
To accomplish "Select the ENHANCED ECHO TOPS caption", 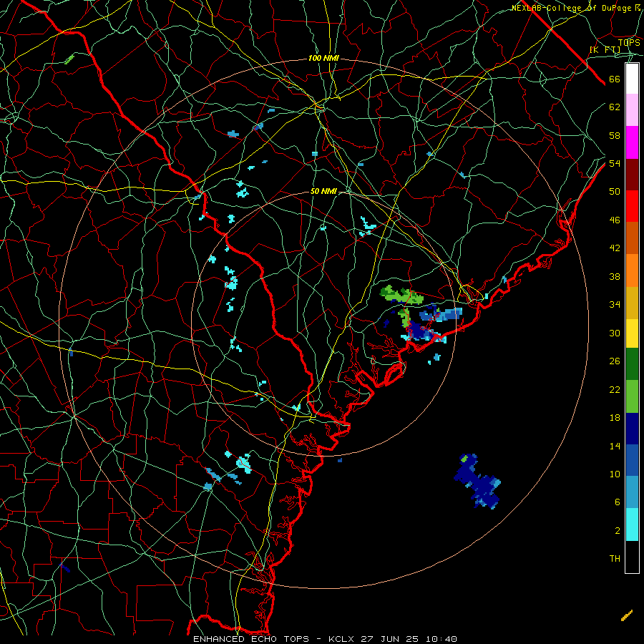I will click(x=251, y=639).
